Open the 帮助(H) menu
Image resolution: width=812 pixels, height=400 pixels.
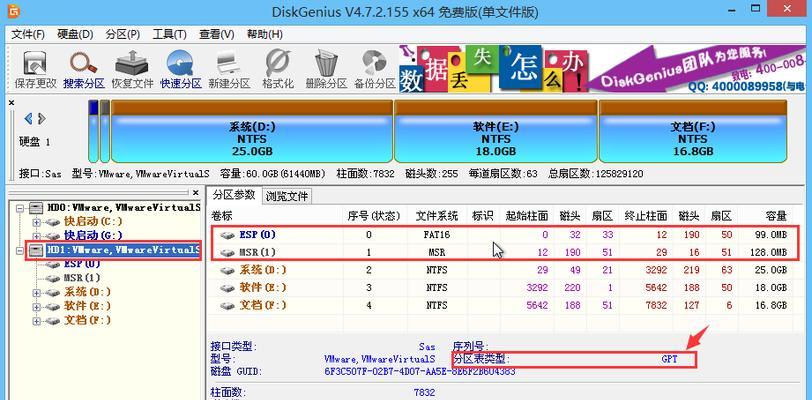click(x=264, y=34)
